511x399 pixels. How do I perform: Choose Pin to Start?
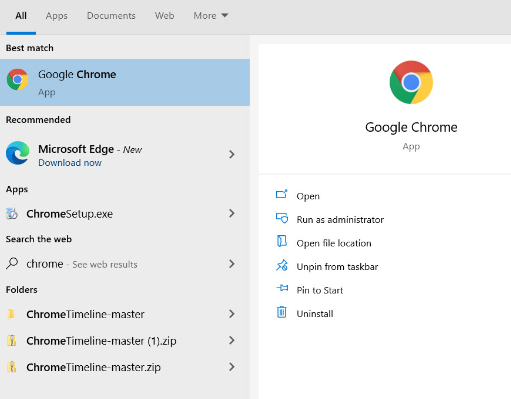319,290
